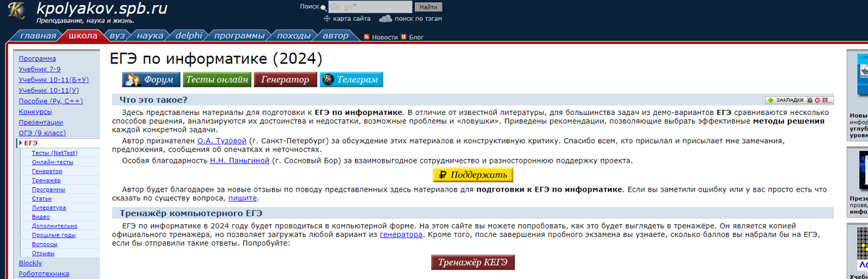This screenshot has height=279, width=868.
Task: Open the Вуз tab
Action: (117, 35)
